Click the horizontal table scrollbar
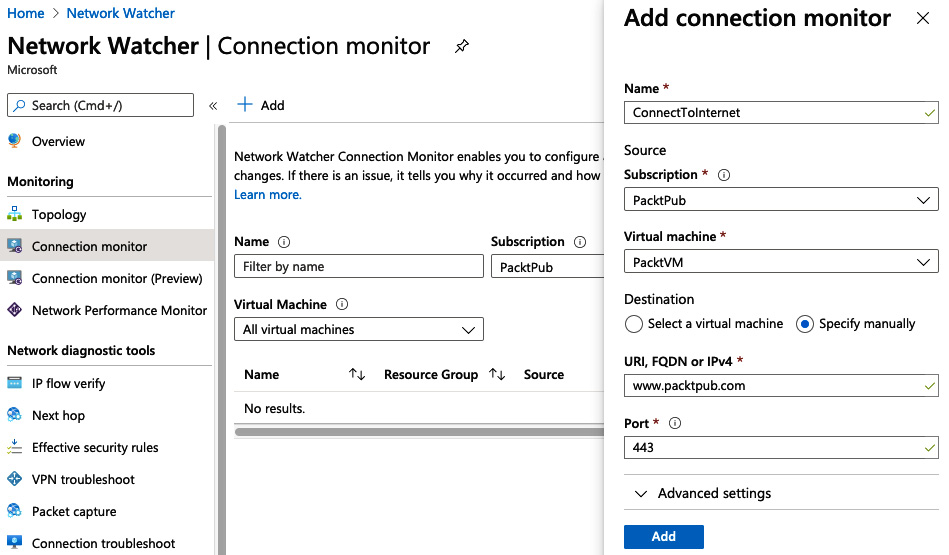The height and width of the screenshot is (555, 949). coord(419,432)
